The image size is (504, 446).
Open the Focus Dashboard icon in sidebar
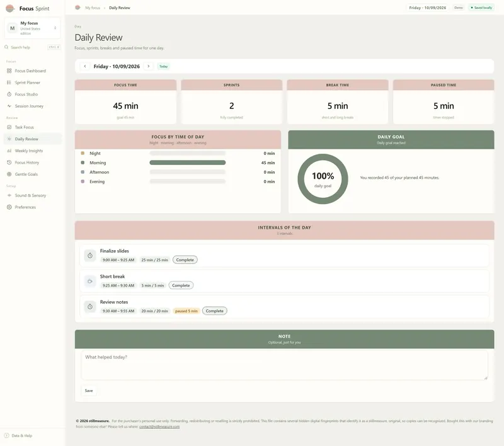9,71
